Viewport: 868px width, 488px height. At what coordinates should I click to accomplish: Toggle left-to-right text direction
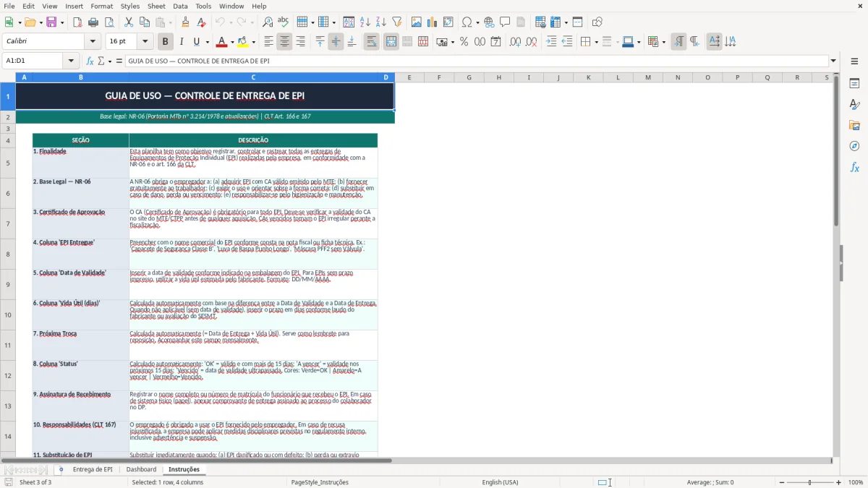(678, 42)
